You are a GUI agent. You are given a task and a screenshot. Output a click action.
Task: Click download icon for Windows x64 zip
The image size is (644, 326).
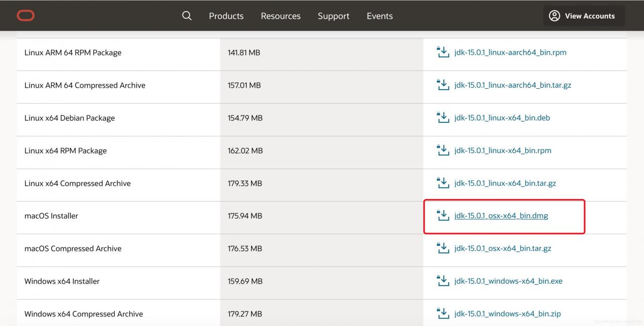[443, 313]
